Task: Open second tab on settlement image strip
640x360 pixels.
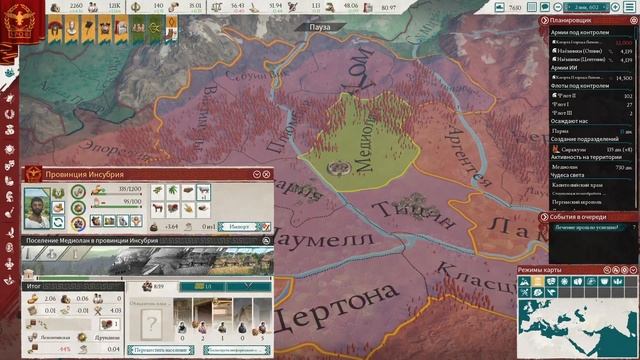Action: pyautogui.click(x=52, y=253)
